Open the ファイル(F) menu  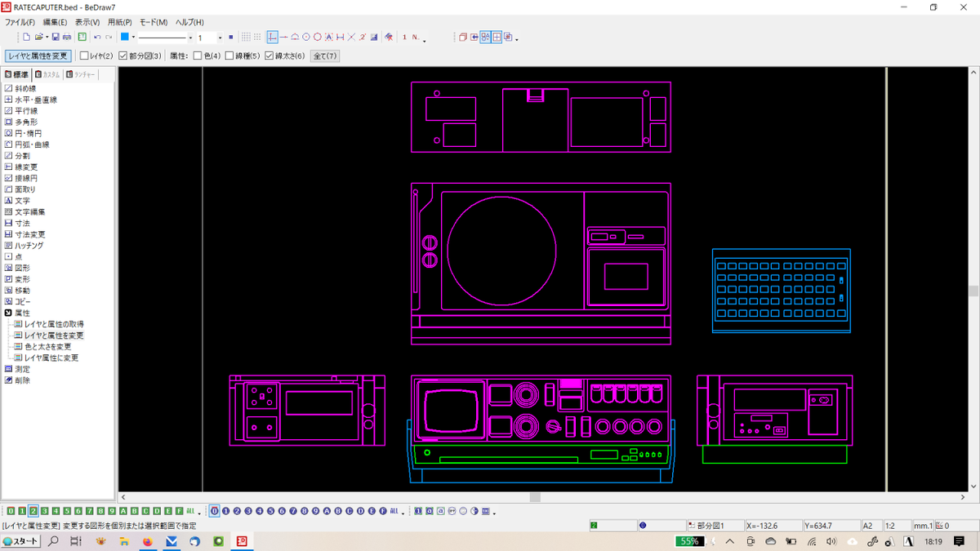click(20, 22)
